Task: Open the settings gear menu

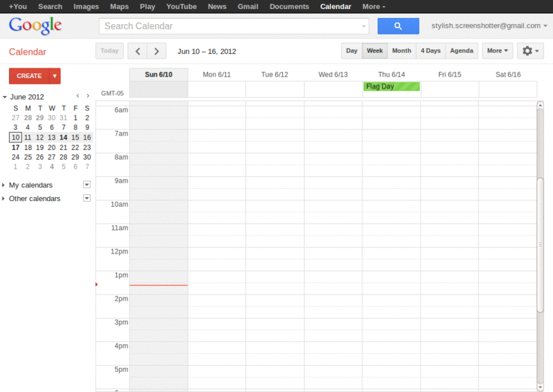Action: [x=530, y=50]
